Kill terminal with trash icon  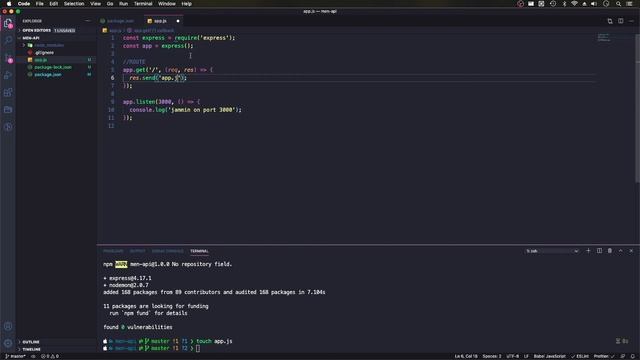click(610, 251)
